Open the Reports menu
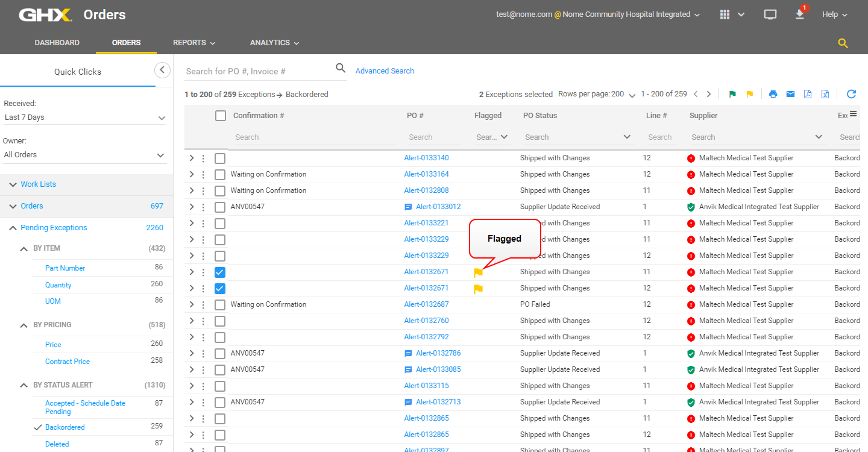The width and height of the screenshot is (868, 452). [x=194, y=43]
